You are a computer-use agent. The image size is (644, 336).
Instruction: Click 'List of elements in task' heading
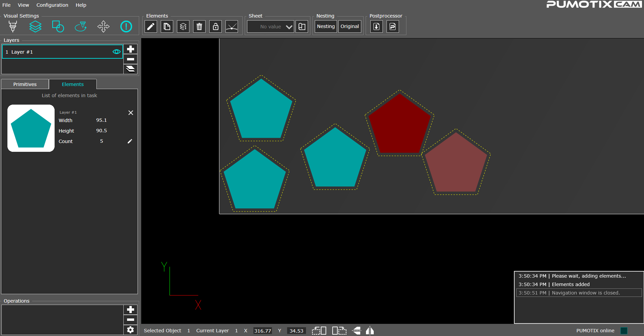click(69, 95)
